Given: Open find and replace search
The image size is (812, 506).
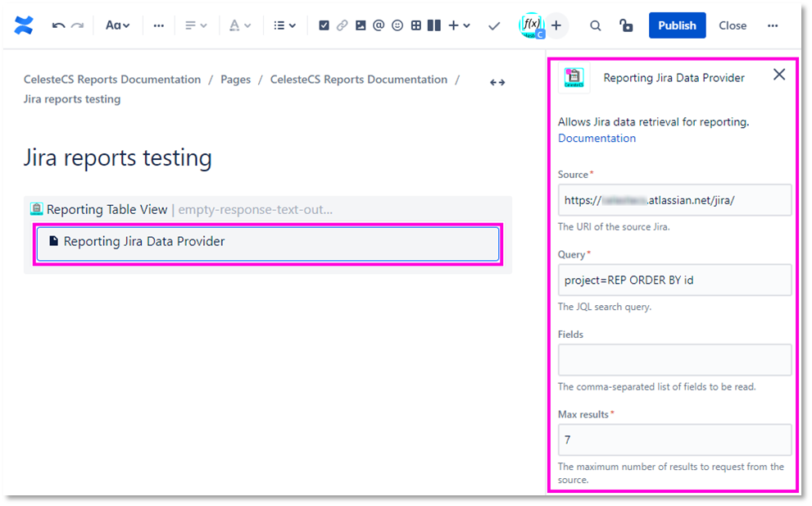Looking at the screenshot, I should [x=596, y=25].
